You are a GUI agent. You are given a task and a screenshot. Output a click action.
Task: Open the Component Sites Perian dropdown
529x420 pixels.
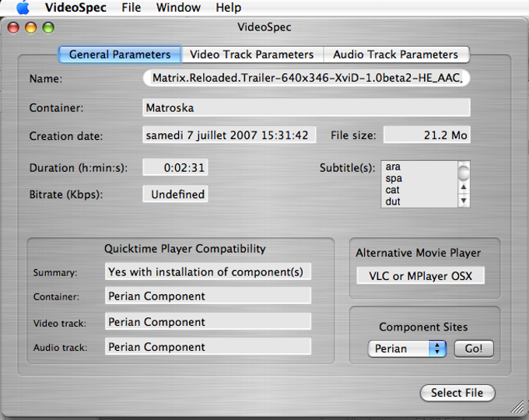click(407, 348)
